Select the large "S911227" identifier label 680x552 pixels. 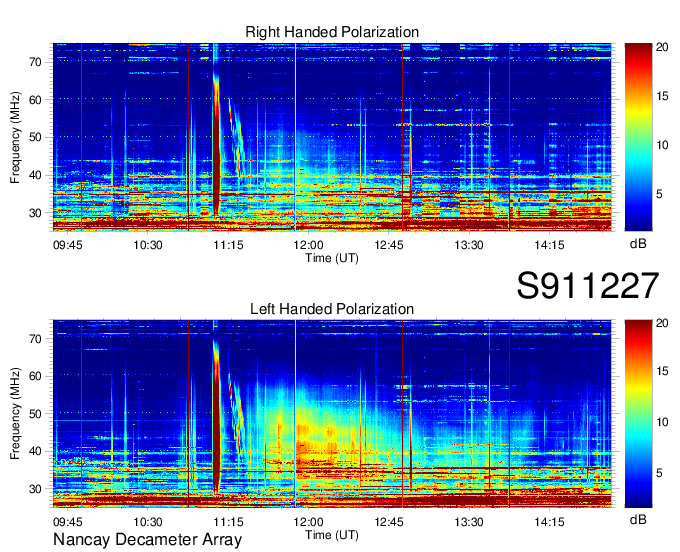[x=588, y=285]
